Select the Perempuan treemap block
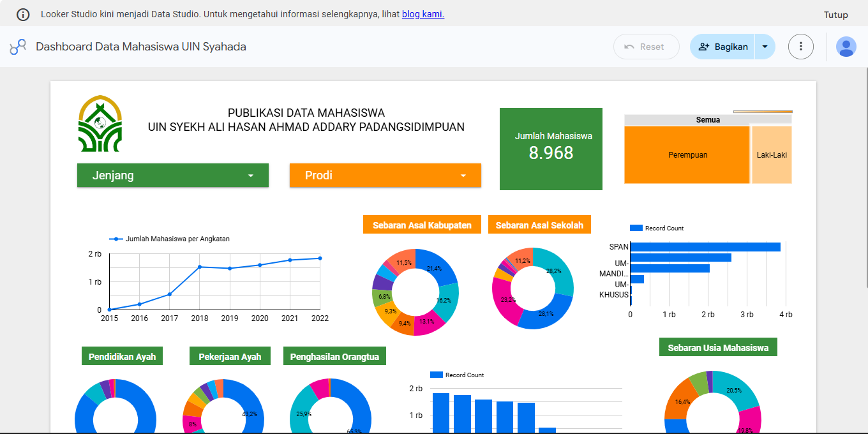 (687, 155)
